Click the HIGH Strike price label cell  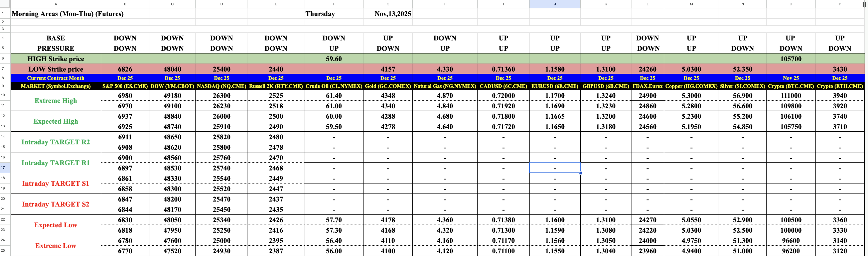[55, 58]
